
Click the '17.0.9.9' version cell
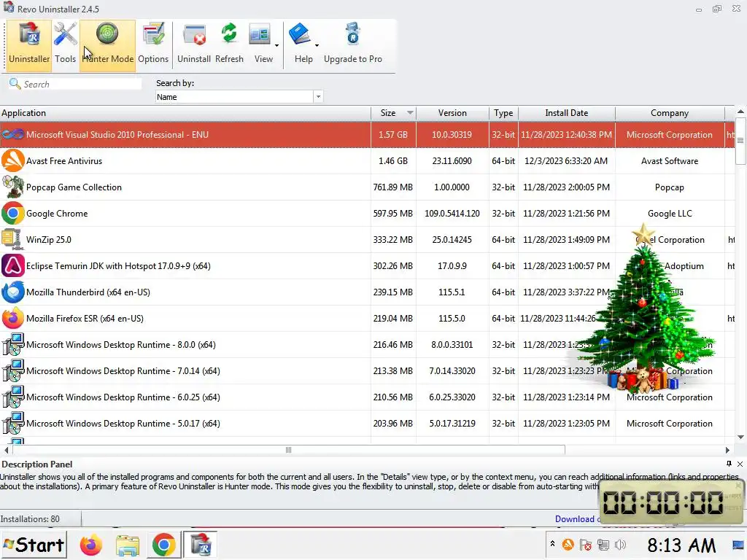tap(452, 265)
